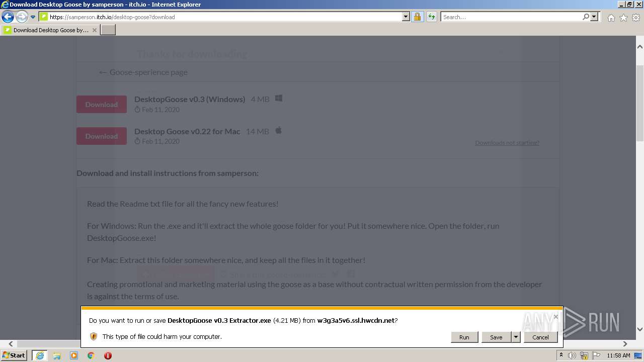Screen dimensions: 644x362
Task: Open the Action Center flag icon
Action: click(x=596, y=355)
